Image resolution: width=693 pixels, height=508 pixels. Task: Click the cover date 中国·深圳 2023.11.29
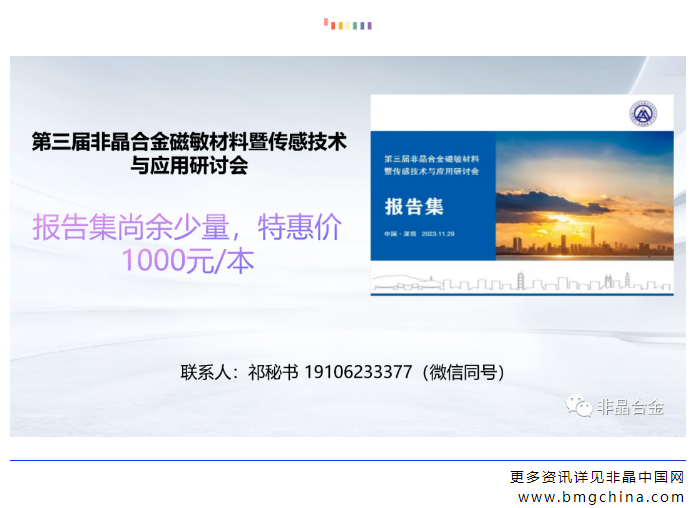click(x=419, y=234)
